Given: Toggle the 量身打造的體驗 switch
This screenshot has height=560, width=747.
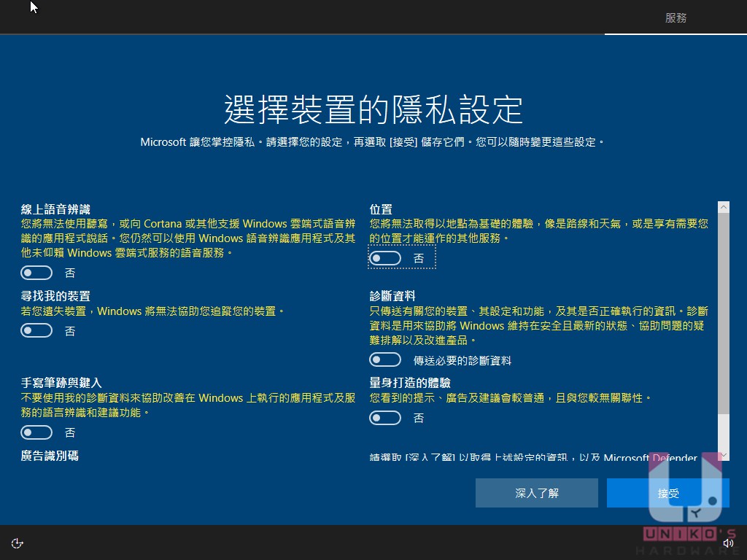Looking at the screenshot, I should (x=385, y=418).
